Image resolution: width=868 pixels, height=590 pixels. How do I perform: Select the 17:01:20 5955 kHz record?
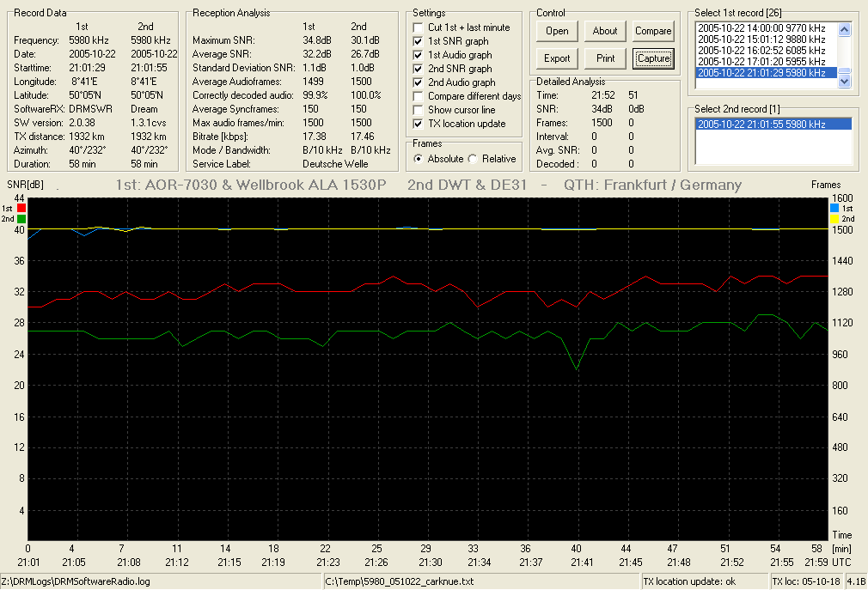761,61
